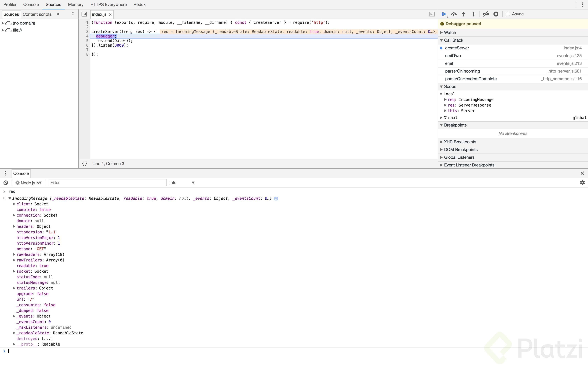588x368 pixels.
Task: Hide the navigator sidebar icon
Action: [x=84, y=14]
